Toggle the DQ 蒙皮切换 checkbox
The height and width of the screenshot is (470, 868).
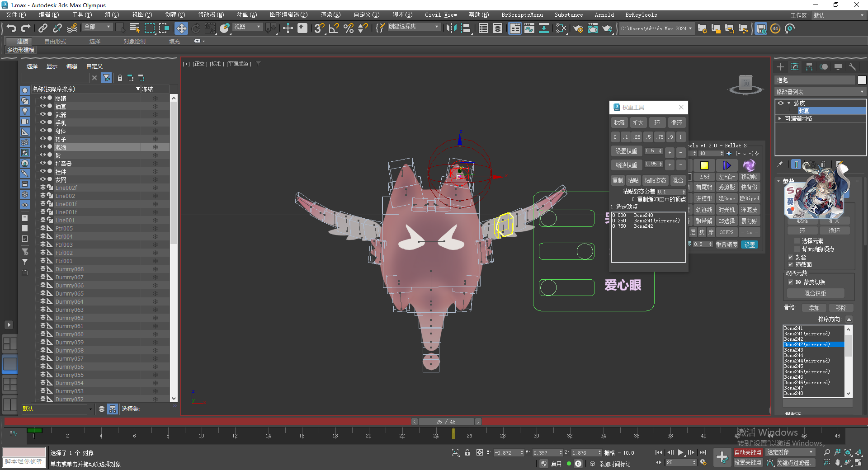coord(791,282)
